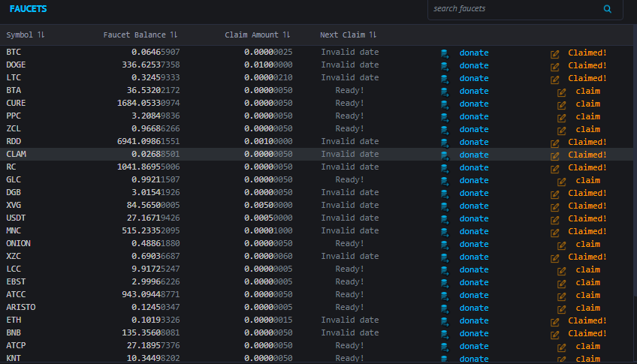The height and width of the screenshot is (364, 637).
Task: Click the claim edit icon for BTA
Action: coord(561,92)
